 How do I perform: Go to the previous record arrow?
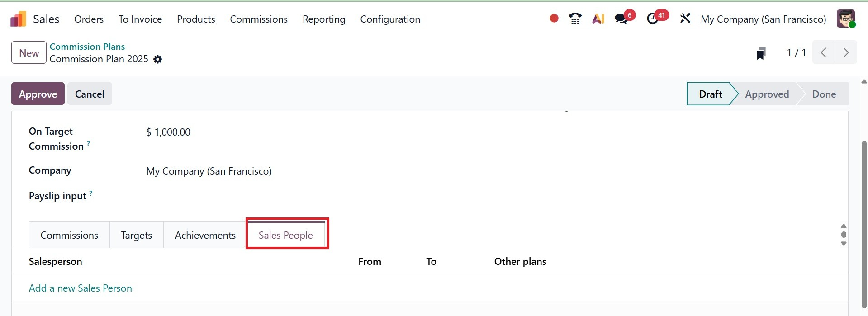824,52
